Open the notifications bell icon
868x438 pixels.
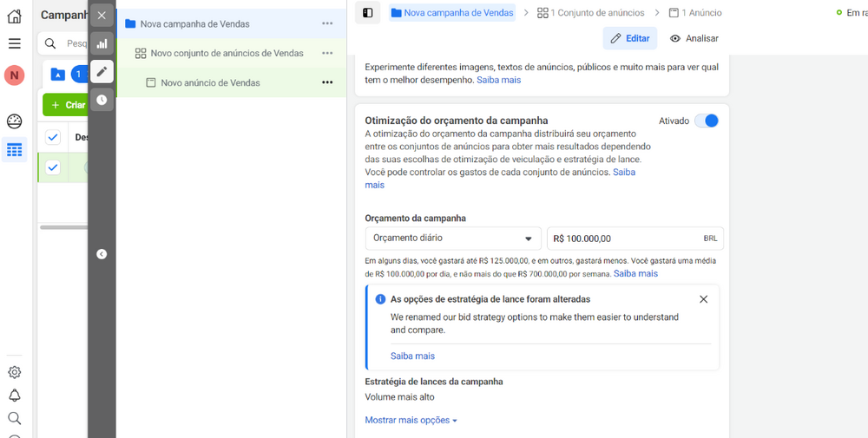15,395
